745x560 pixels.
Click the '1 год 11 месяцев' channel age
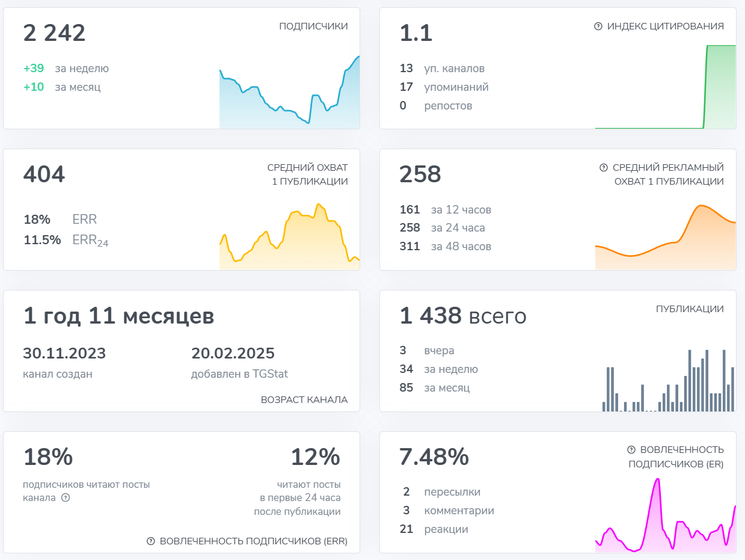(118, 316)
